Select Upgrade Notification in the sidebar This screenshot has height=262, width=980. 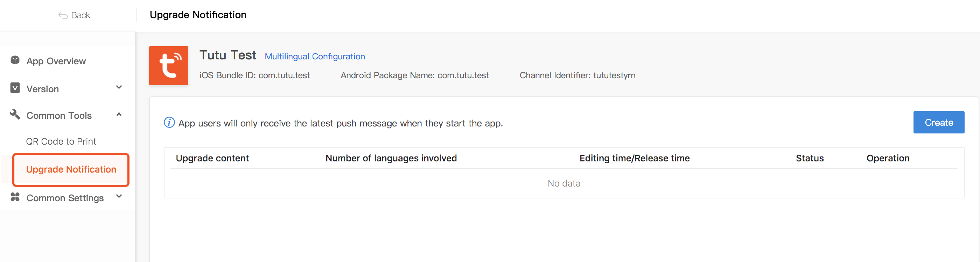pyautogui.click(x=71, y=170)
